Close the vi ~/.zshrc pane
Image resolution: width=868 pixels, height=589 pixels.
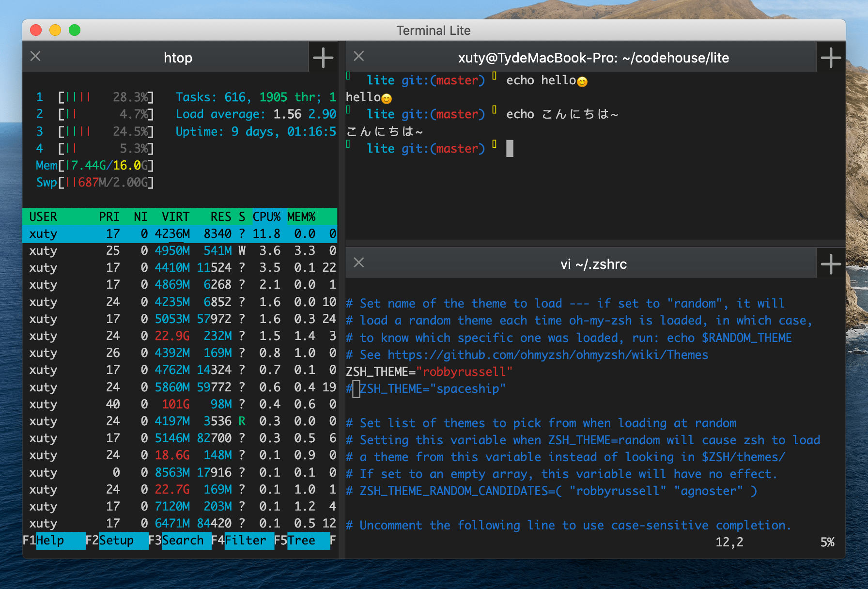(x=358, y=262)
